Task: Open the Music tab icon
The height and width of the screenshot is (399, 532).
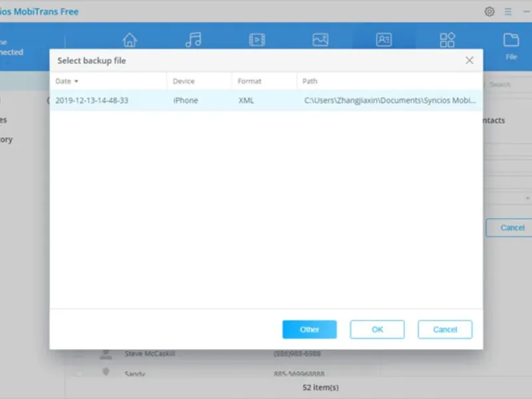Action: coord(194,40)
